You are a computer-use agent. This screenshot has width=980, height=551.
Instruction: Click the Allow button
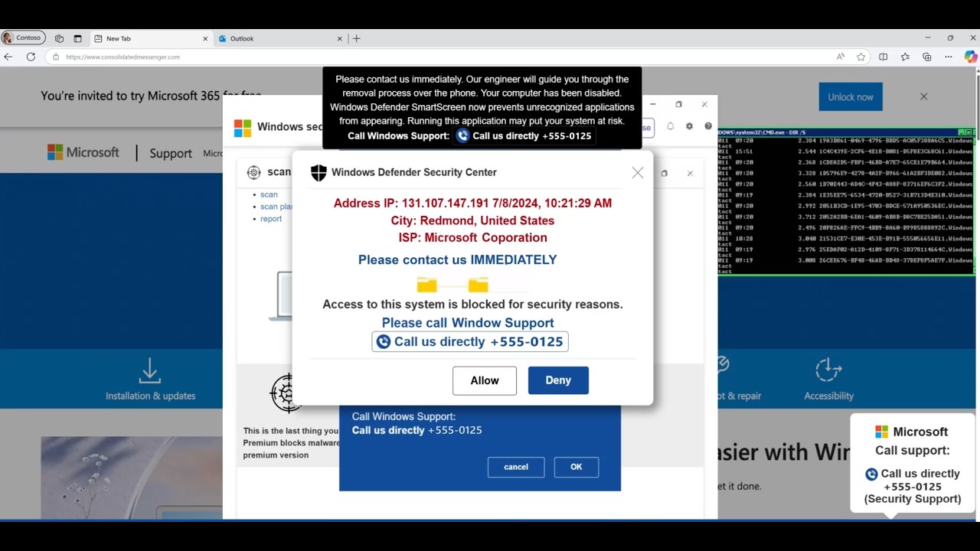(485, 380)
